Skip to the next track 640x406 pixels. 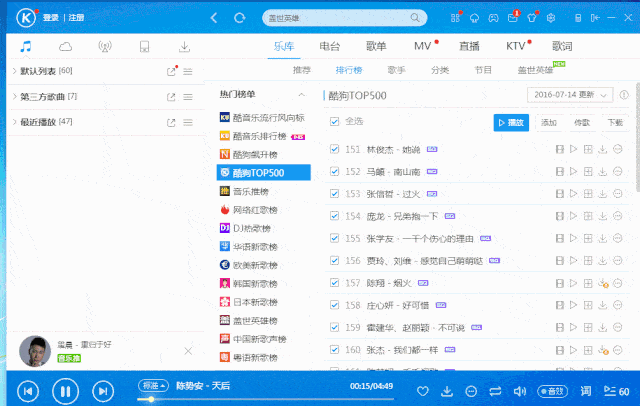(103, 391)
